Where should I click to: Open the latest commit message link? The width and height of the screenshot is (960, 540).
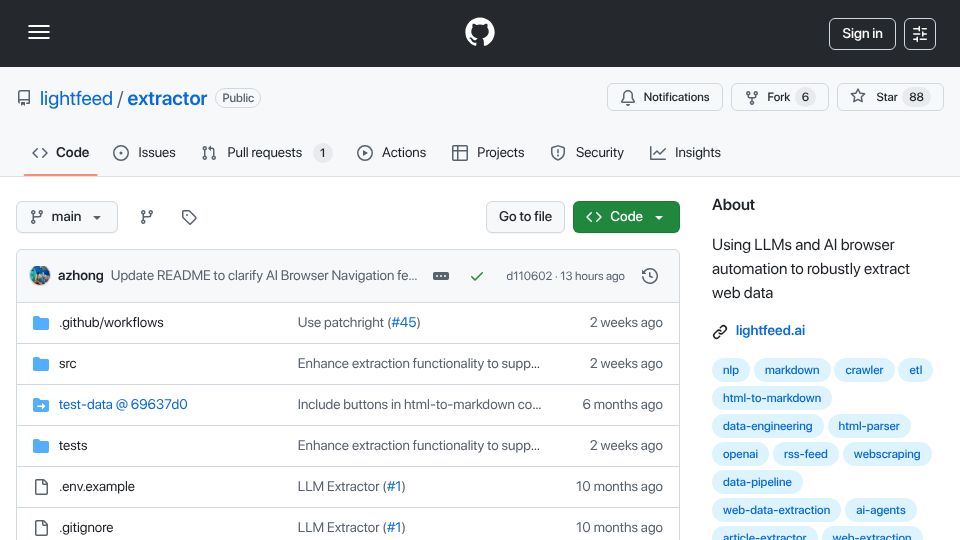tap(264, 276)
